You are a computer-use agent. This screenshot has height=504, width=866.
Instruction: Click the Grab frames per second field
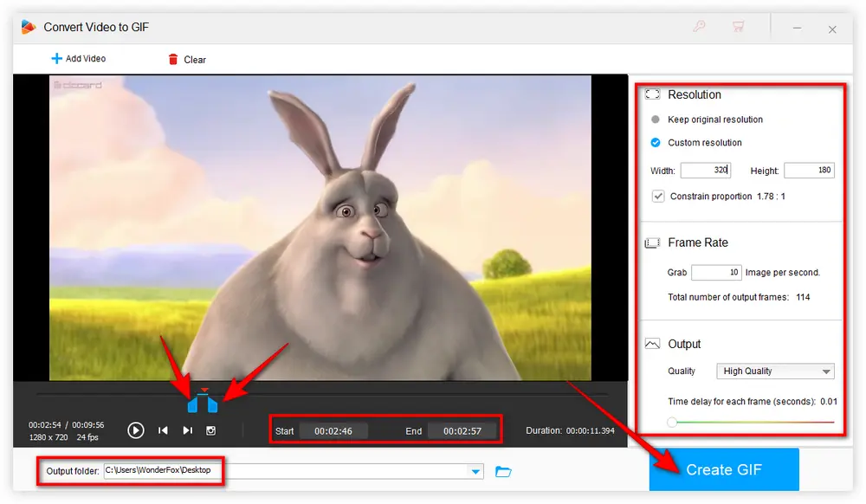coord(716,272)
